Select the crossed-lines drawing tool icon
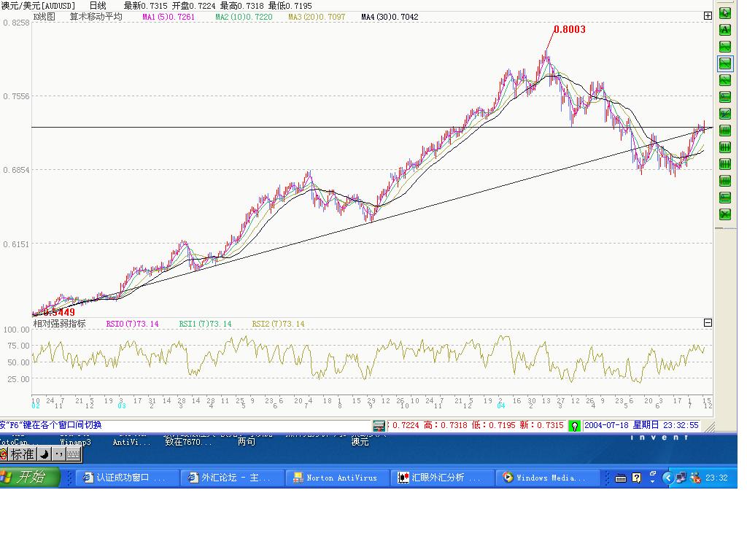This screenshot has width=747, height=560. point(724,113)
